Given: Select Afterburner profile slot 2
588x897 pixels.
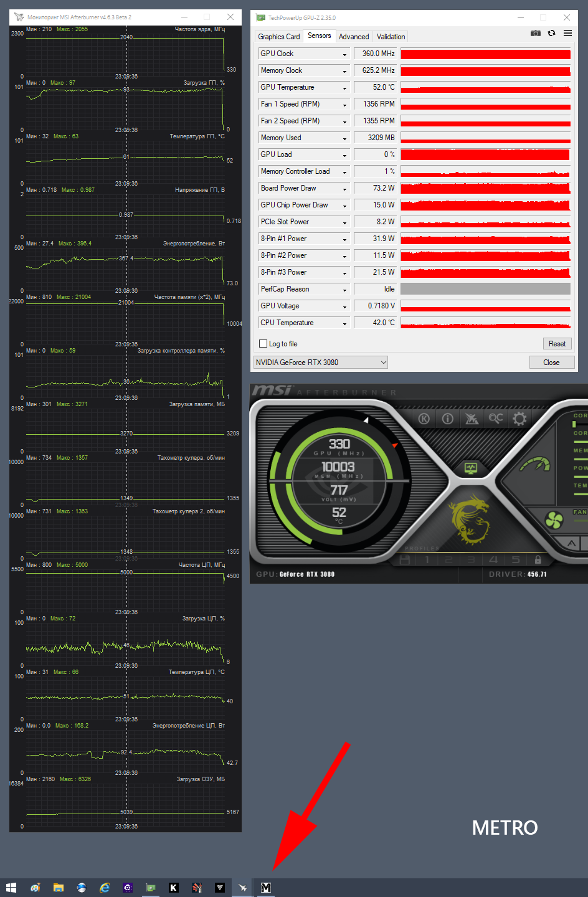Looking at the screenshot, I should pos(449,559).
